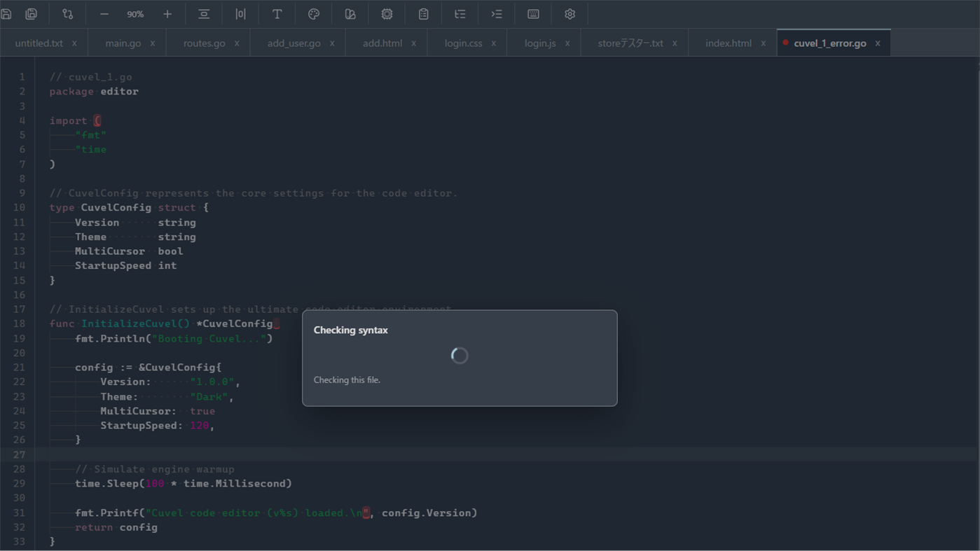Click line number 18 in the gutter
The height and width of the screenshot is (551, 980).
point(19,323)
